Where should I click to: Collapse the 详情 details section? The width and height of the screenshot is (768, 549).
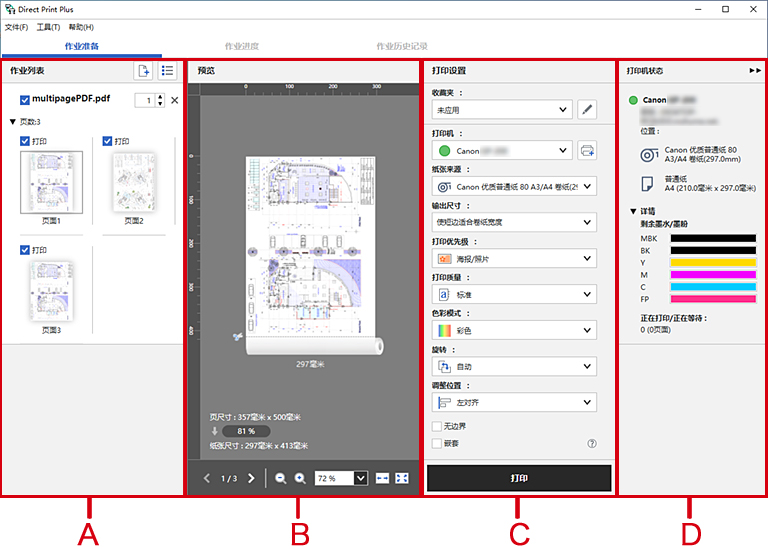(631, 211)
